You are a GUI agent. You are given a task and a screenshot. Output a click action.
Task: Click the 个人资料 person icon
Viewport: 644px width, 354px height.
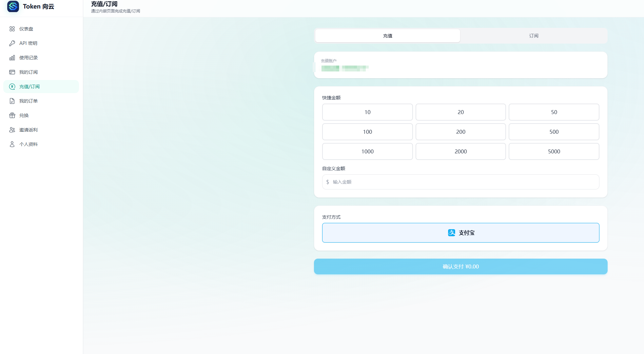click(12, 144)
